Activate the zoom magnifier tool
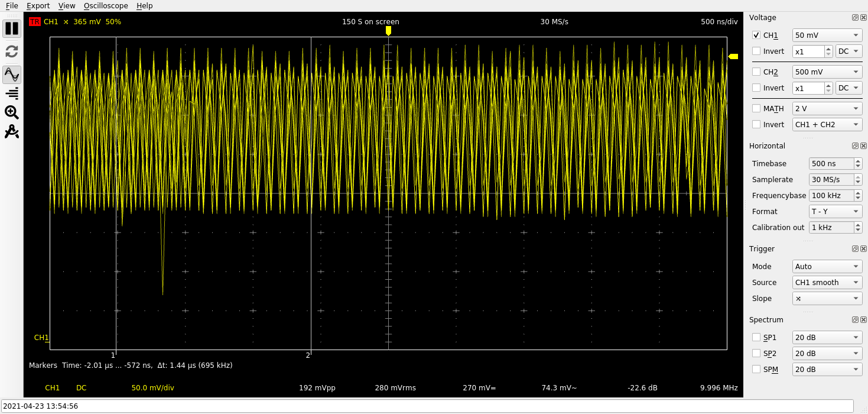Image resolution: width=868 pixels, height=414 pixels. [x=12, y=112]
